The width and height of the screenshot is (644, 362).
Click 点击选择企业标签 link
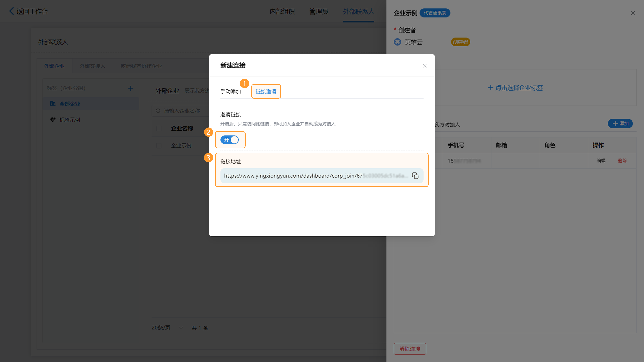coord(515,88)
